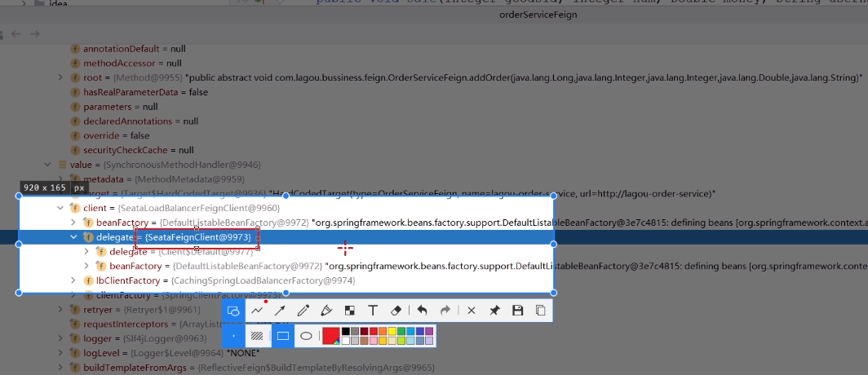868x375 pixels.
Task: Expand the retryer node
Action: (x=60, y=309)
